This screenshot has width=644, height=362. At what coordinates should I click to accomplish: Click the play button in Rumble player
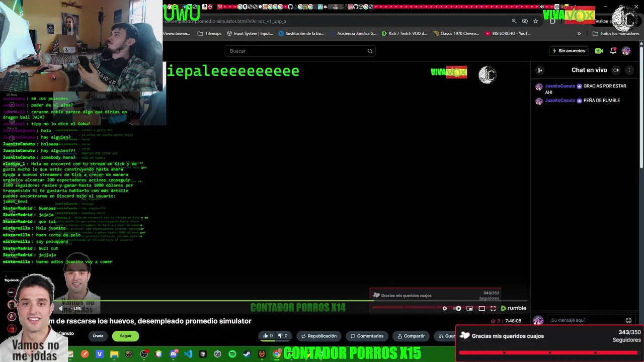[x=458, y=308]
